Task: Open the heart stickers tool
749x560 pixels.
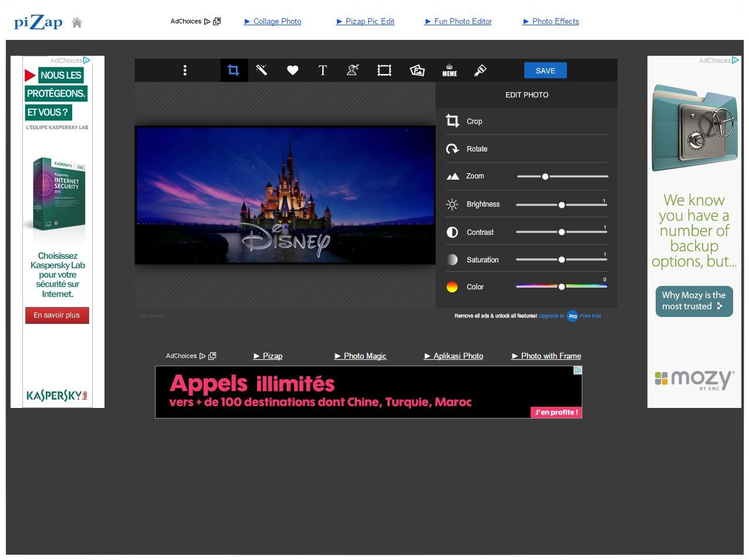Action: tap(292, 70)
